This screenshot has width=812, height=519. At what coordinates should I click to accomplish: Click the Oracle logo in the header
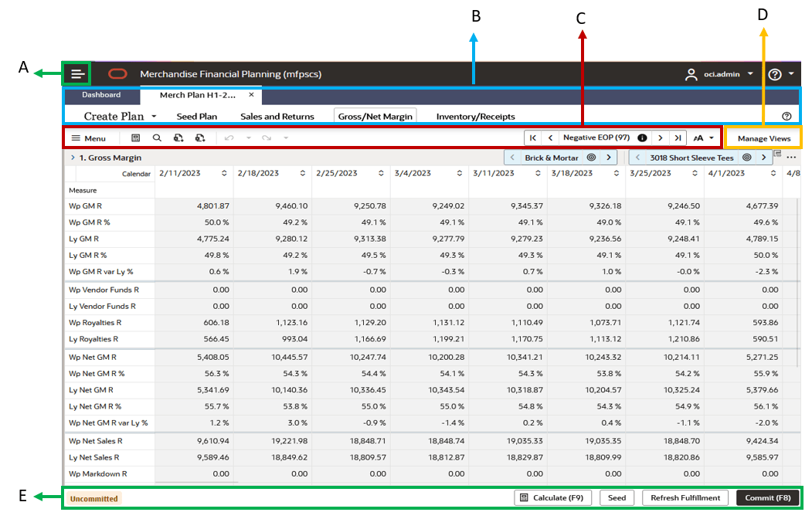pos(117,74)
